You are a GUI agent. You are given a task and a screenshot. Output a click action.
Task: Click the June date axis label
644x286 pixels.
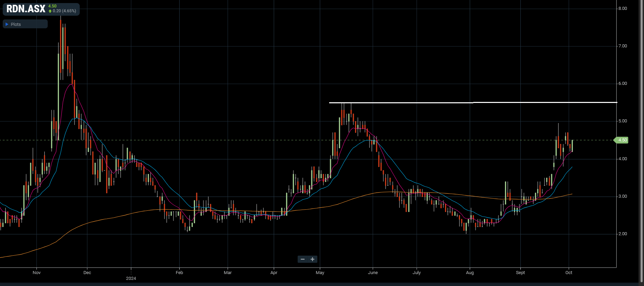[373, 273]
